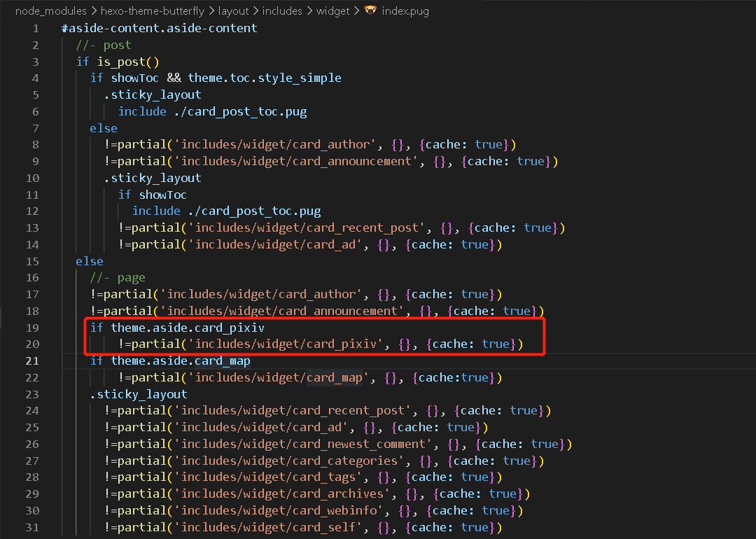Open the hexo-theme-butterfly breadcrumb segment
This screenshot has height=539, width=756.
pyautogui.click(x=151, y=10)
